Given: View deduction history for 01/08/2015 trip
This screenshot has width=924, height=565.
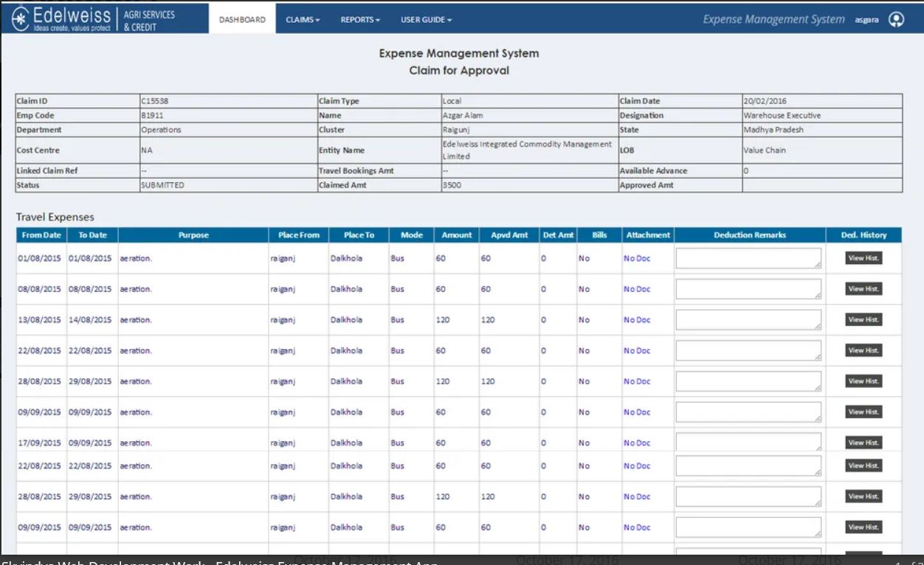Looking at the screenshot, I should point(863,258).
